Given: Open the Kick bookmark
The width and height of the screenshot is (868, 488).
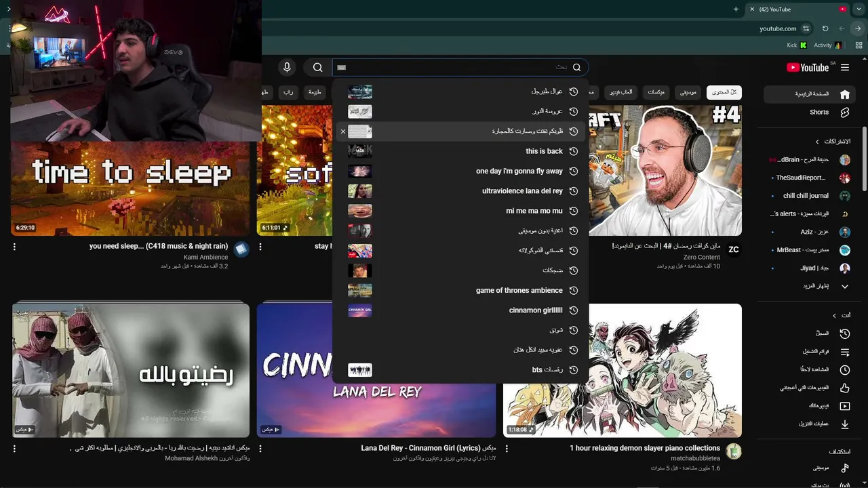Looking at the screenshot, I should click(796, 45).
